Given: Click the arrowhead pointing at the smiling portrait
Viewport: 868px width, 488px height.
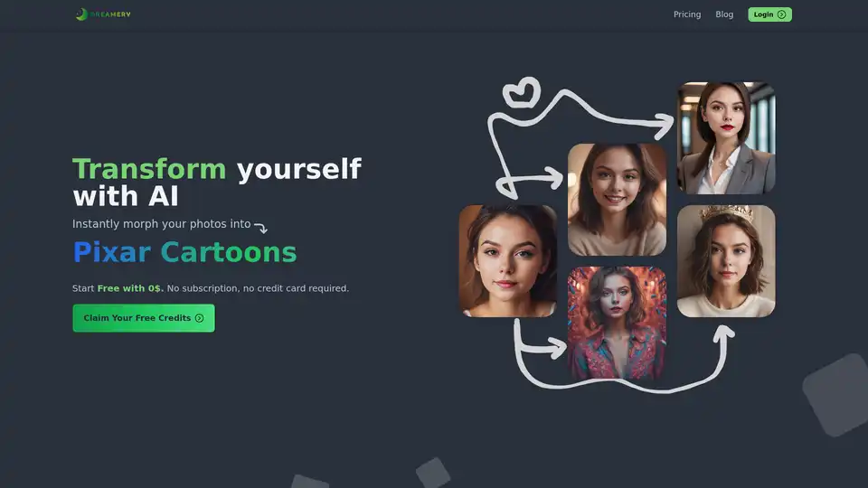Looking at the screenshot, I should tap(553, 178).
